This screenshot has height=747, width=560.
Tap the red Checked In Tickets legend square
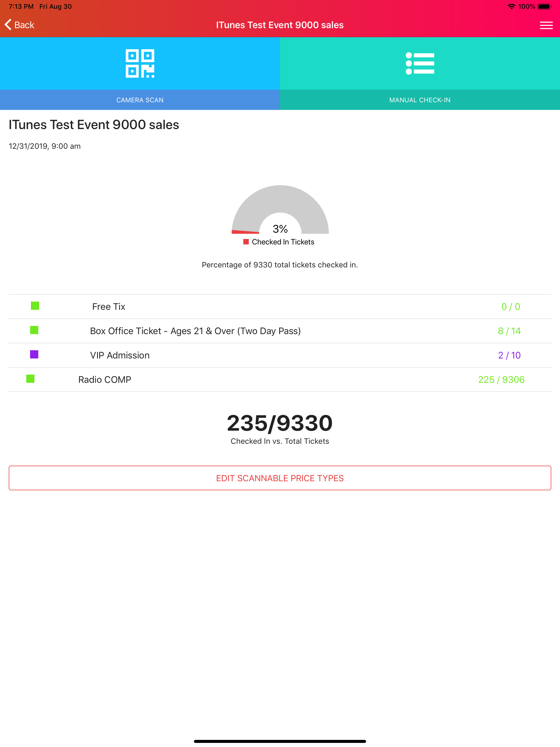click(x=246, y=242)
